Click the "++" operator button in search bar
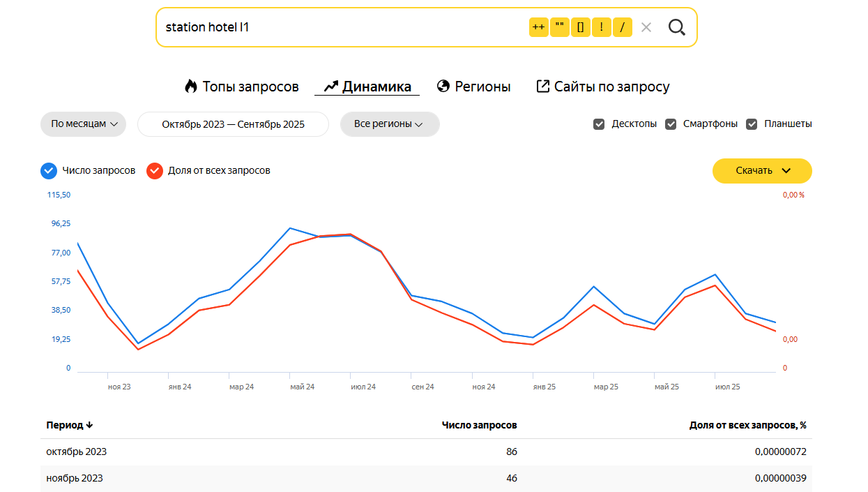 pyautogui.click(x=538, y=27)
